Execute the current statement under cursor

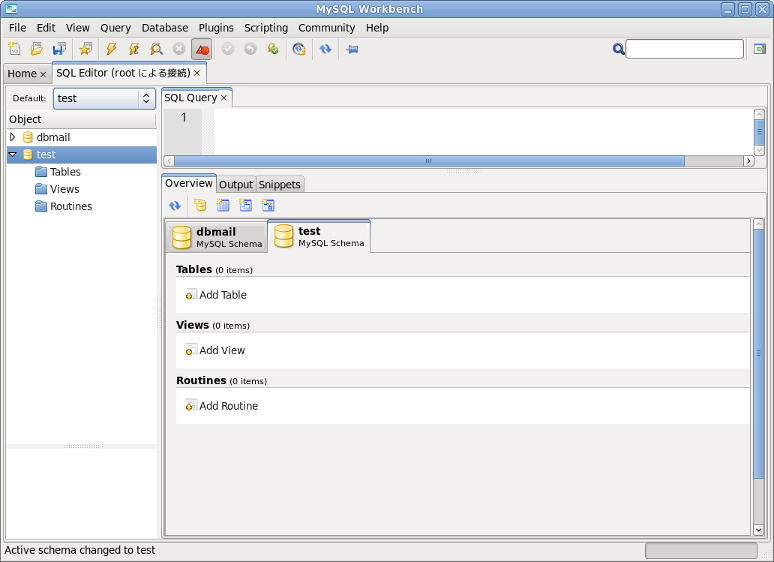pyautogui.click(x=134, y=49)
